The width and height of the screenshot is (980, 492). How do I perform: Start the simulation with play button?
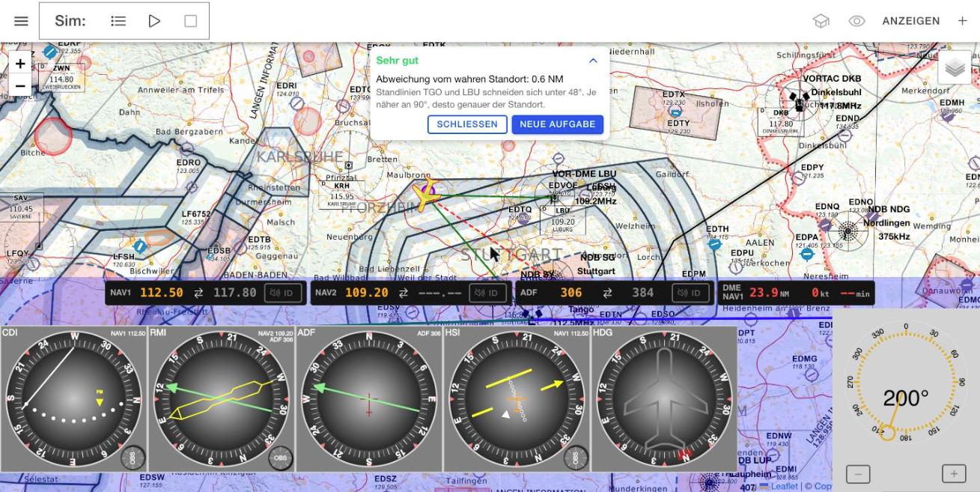pos(154,21)
